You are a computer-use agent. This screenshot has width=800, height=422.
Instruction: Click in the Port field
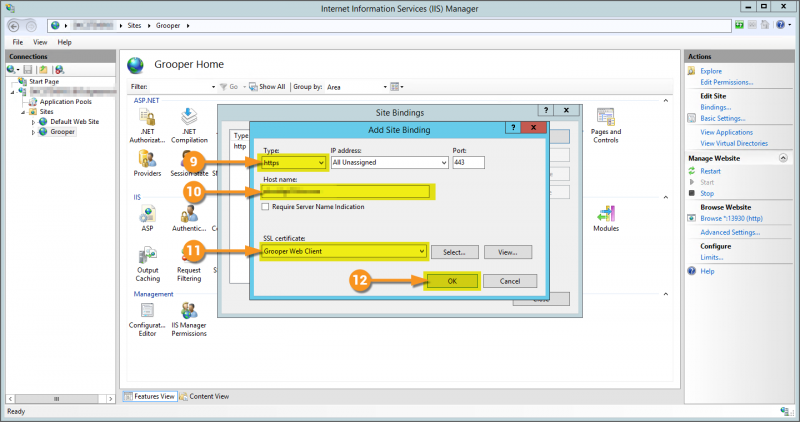[x=468, y=162]
